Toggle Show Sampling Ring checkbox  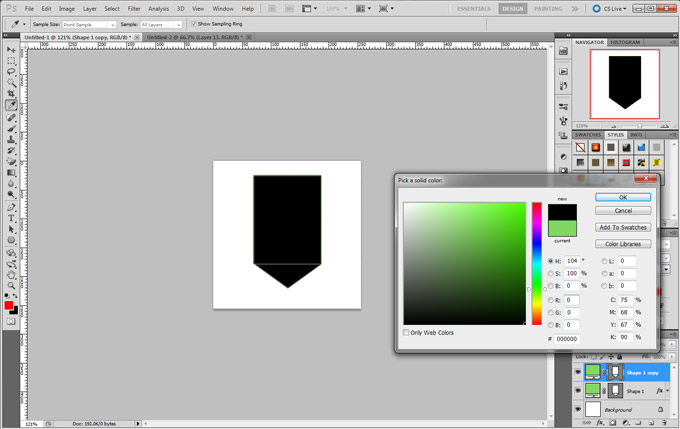coord(194,24)
